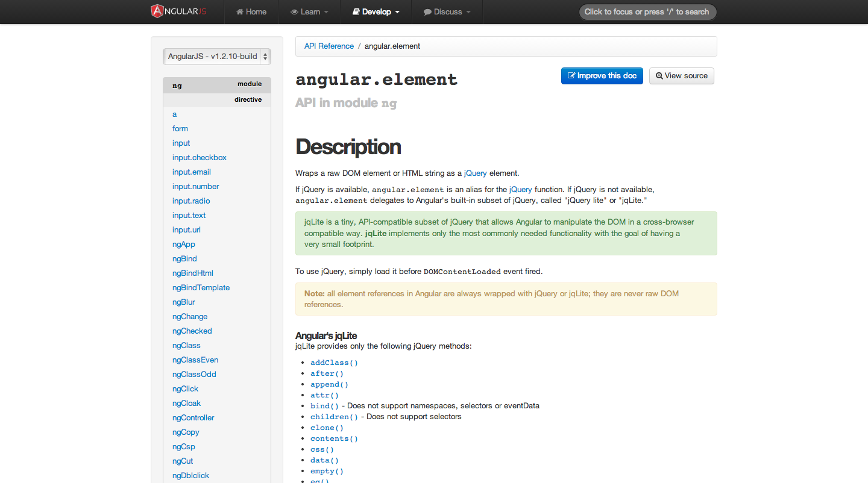
Task: Open input.email in sidebar
Action: click(x=192, y=172)
